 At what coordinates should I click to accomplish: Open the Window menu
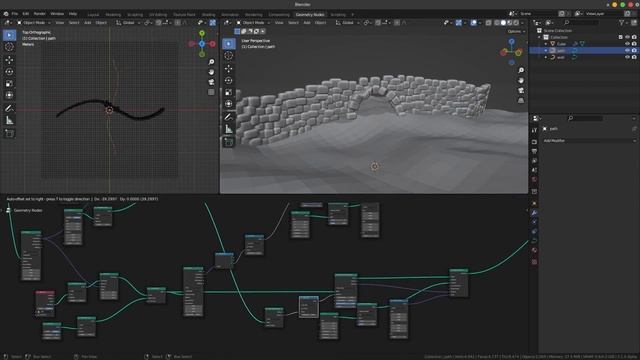[x=57, y=14]
